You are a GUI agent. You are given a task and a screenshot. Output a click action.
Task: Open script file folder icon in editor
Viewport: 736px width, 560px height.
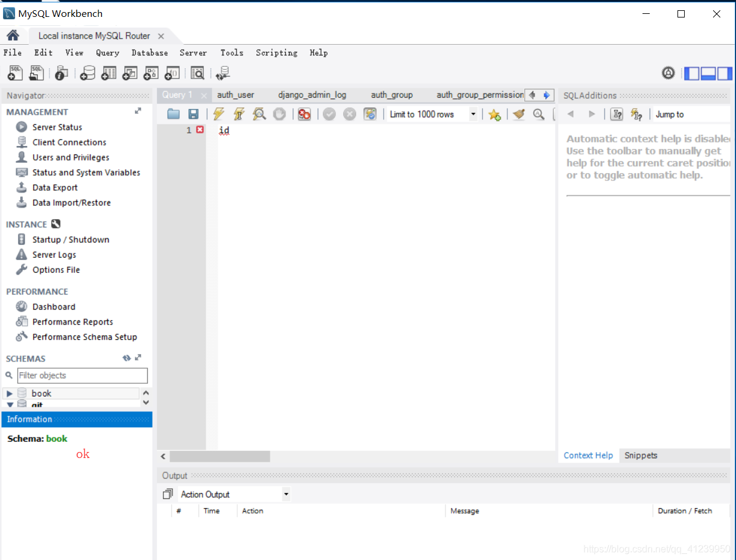pyautogui.click(x=174, y=114)
